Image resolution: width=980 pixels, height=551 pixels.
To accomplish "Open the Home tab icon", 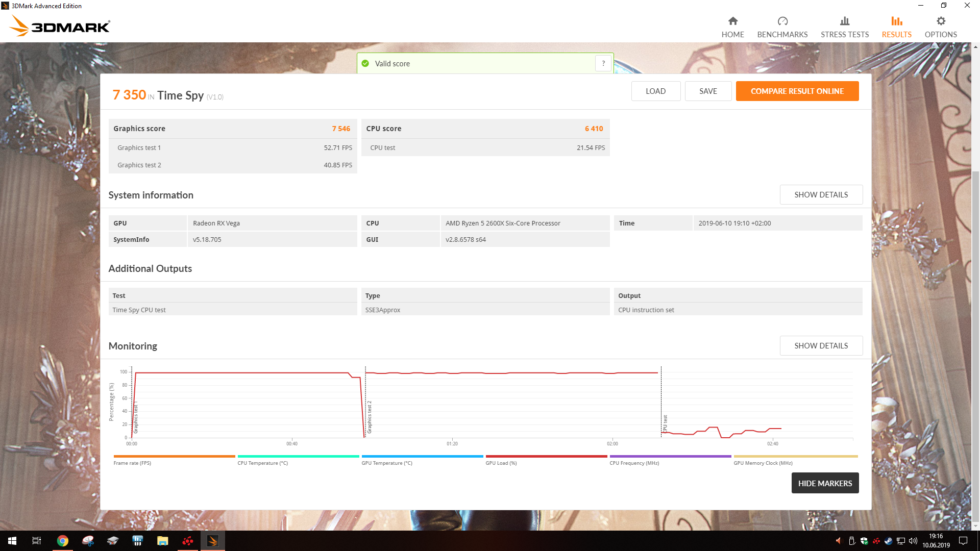I will [x=732, y=21].
